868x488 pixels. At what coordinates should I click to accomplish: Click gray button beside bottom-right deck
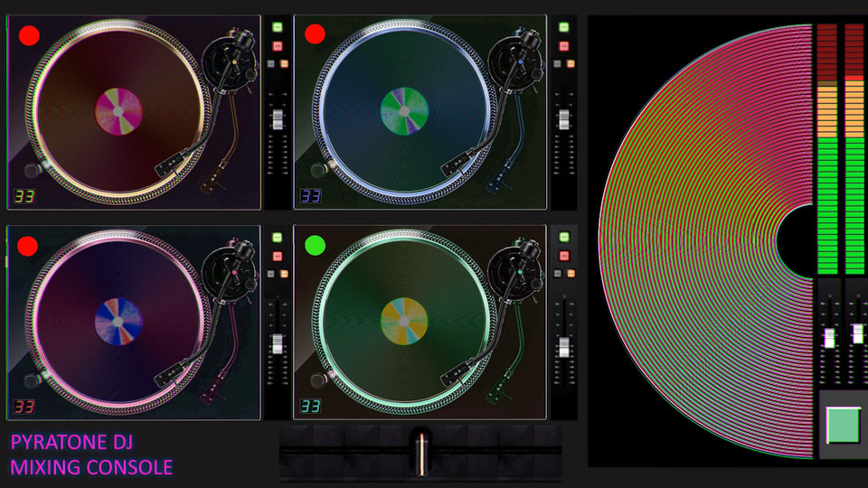558,274
